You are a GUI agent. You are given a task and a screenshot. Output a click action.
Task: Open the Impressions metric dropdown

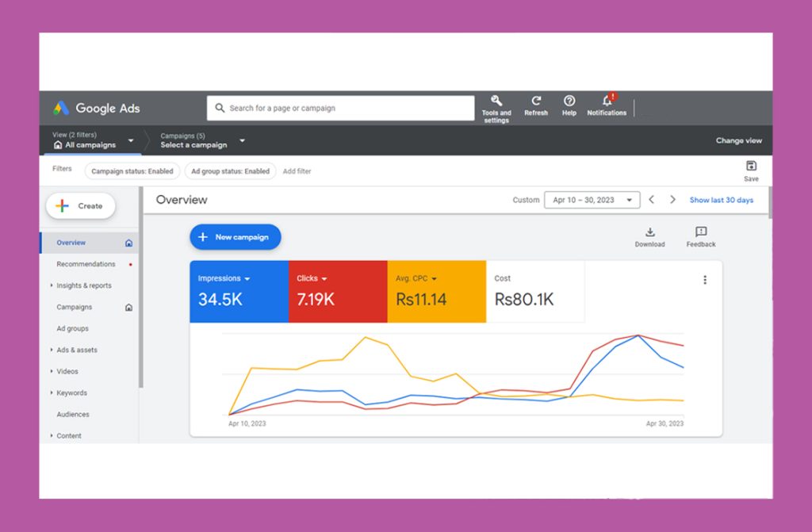tap(247, 279)
